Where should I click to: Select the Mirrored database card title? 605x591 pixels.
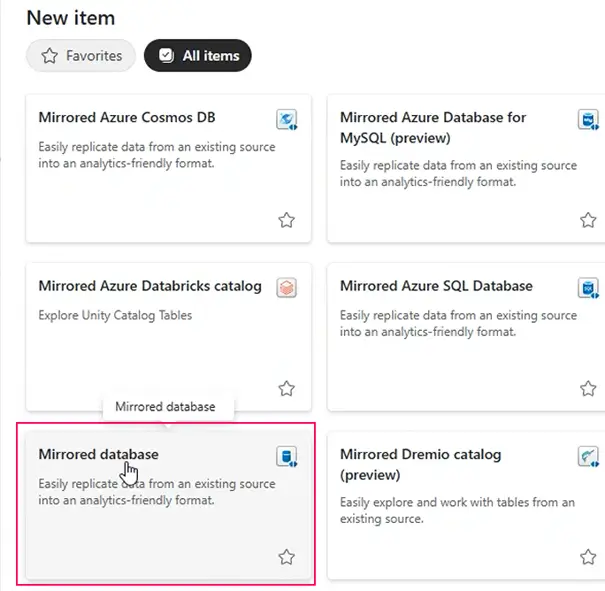(98, 454)
